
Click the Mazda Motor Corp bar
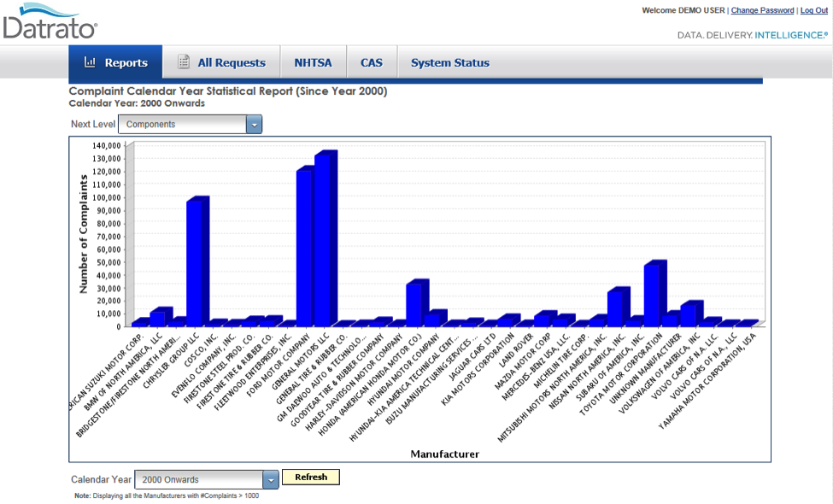544,319
